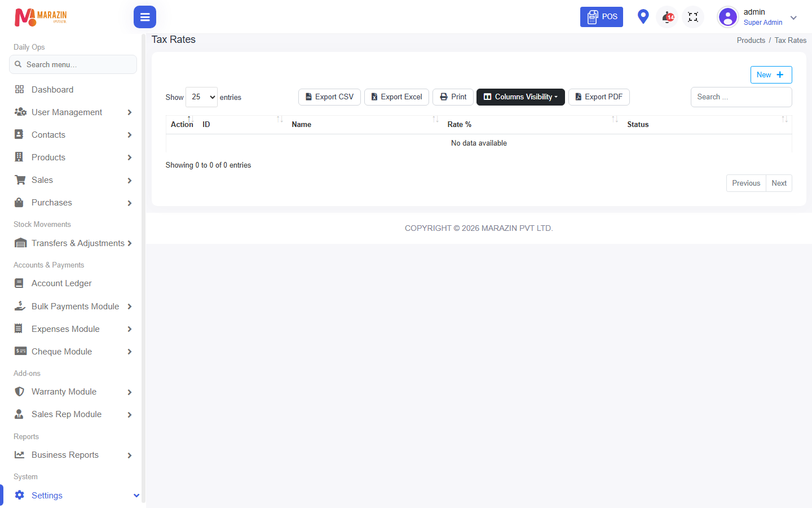Screen dimensions: 812x508
Task: Toggle the hamburger sidebar menu button
Action: tap(145, 17)
